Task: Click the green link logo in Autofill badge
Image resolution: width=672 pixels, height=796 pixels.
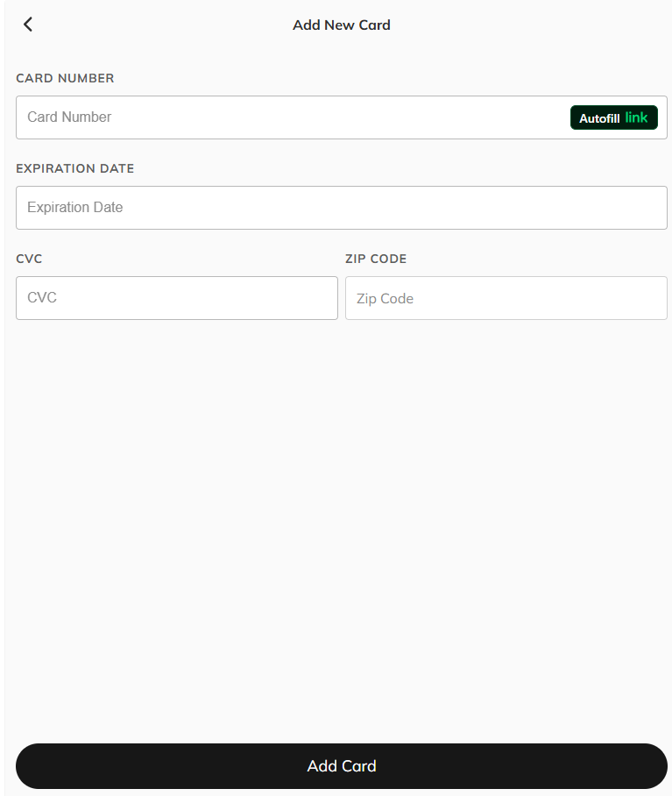Action: tap(636, 117)
